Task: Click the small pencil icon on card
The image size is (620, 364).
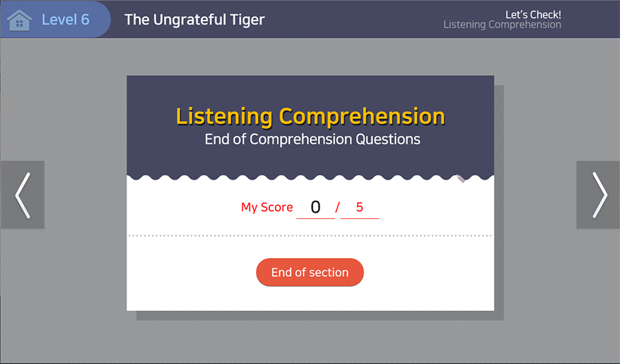Action: point(461,178)
